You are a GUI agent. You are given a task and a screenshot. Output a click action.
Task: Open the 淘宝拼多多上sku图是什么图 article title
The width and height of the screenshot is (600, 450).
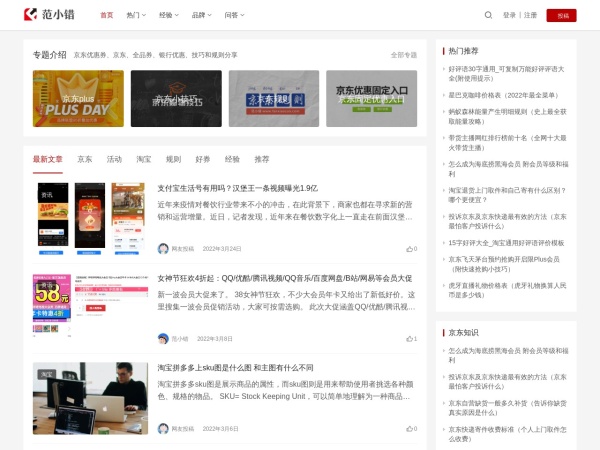[235, 368]
